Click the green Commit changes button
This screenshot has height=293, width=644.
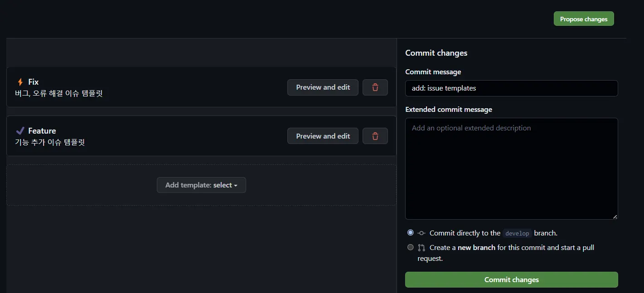coord(511,279)
